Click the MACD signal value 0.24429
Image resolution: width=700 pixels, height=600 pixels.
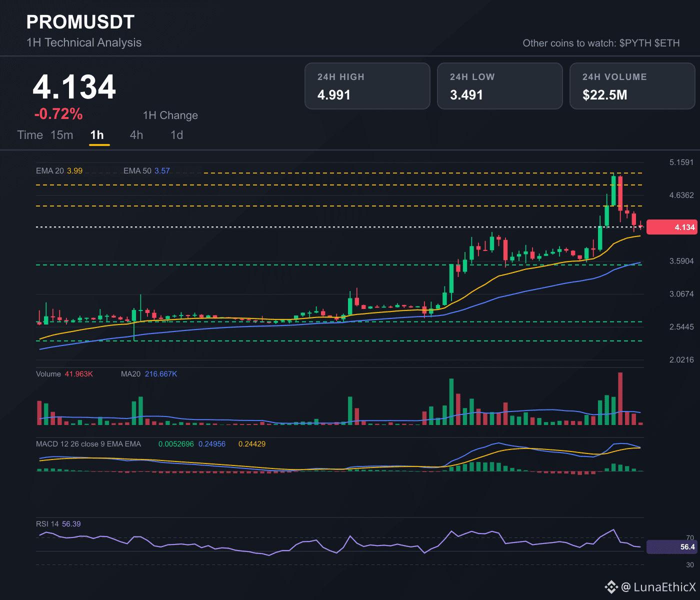252,444
